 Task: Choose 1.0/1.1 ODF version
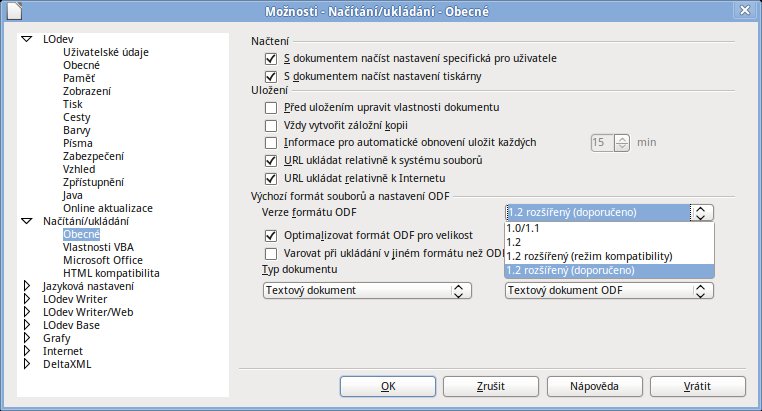point(609,228)
